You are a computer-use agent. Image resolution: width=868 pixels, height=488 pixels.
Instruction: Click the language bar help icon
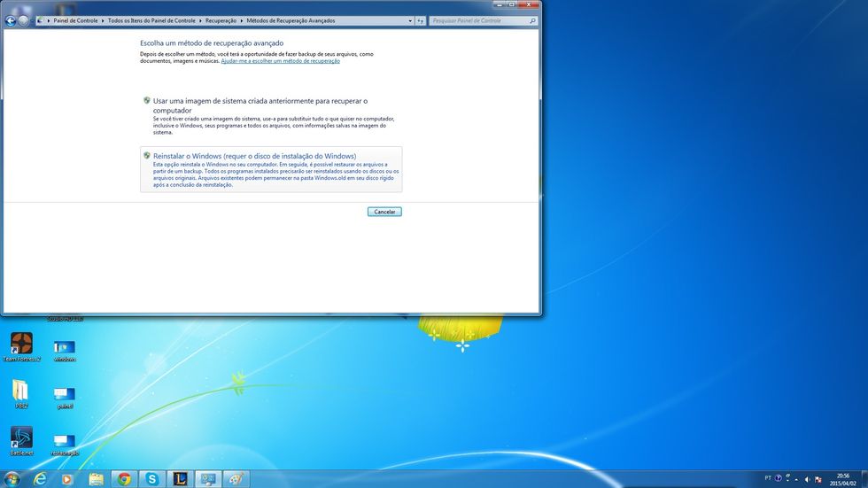pyautogui.click(x=778, y=478)
